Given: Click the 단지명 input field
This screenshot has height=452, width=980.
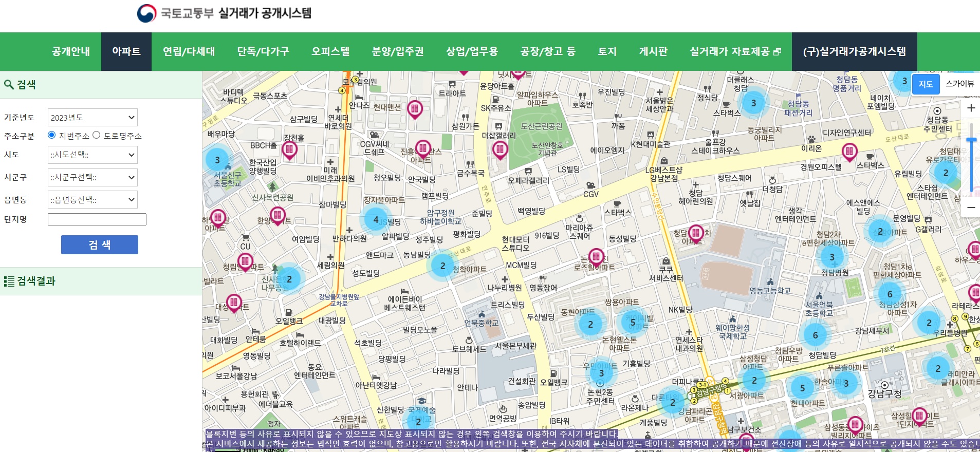Looking at the screenshot, I should [97, 219].
